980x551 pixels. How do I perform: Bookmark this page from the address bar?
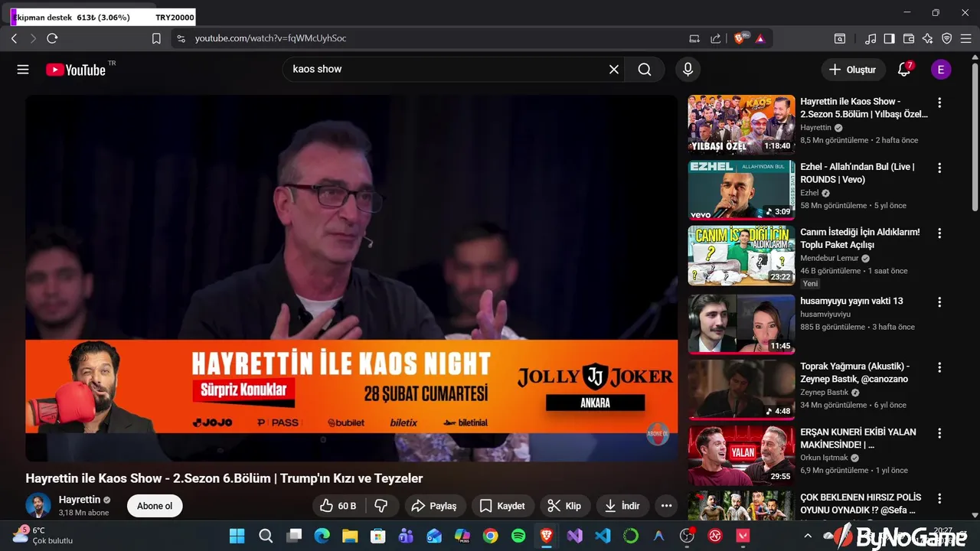(156, 38)
